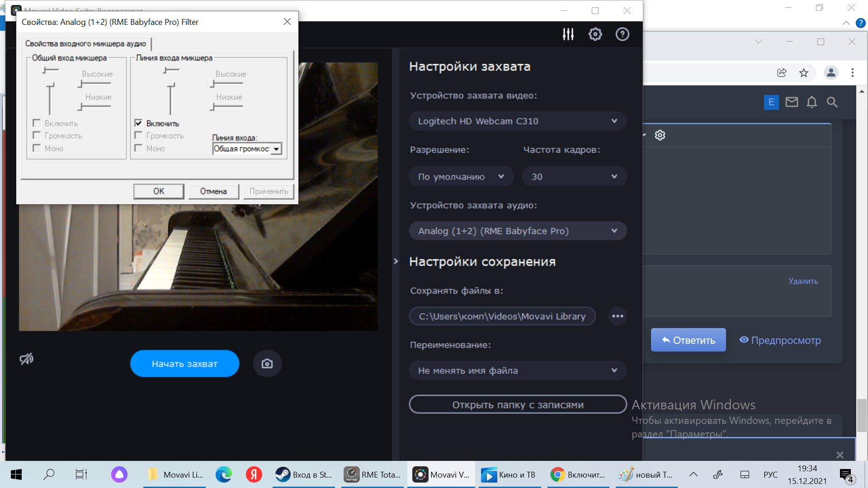
Task: Uncheck enabled 'Включить' in mixer line input
Action: pos(139,123)
